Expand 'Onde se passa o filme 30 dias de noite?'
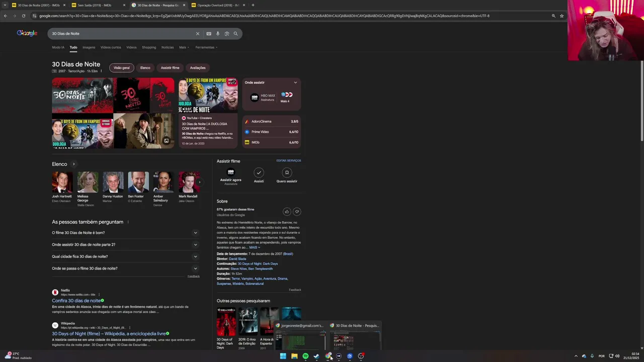This screenshot has height=362, width=644. point(126,268)
